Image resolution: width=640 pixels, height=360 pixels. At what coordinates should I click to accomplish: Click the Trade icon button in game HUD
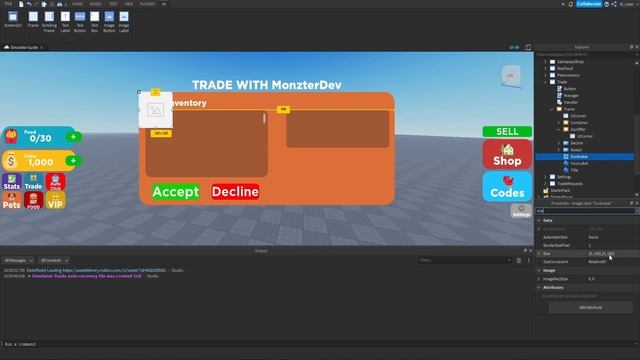coord(33,182)
